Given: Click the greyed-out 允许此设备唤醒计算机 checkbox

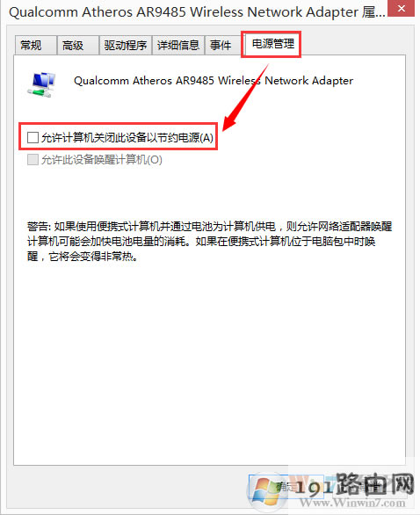Looking at the screenshot, I should 33,160.
